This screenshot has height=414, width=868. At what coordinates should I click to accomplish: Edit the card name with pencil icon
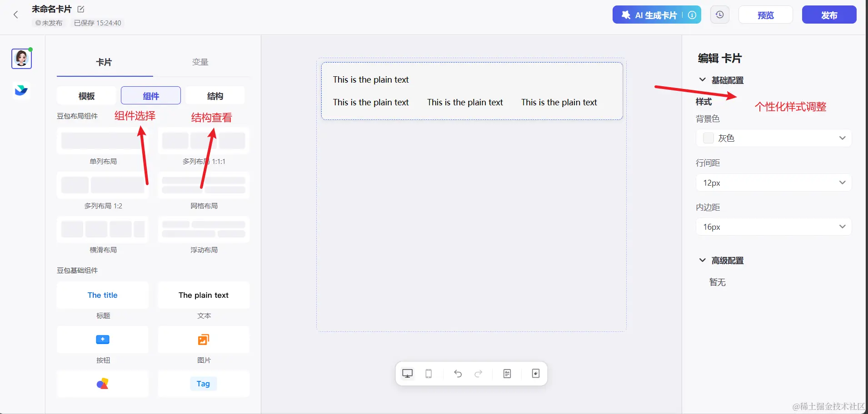[x=81, y=9]
